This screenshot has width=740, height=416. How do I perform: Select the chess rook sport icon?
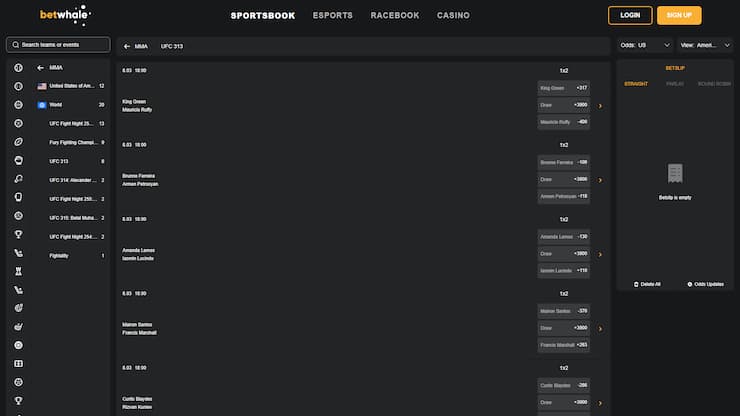[x=18, y=272]
